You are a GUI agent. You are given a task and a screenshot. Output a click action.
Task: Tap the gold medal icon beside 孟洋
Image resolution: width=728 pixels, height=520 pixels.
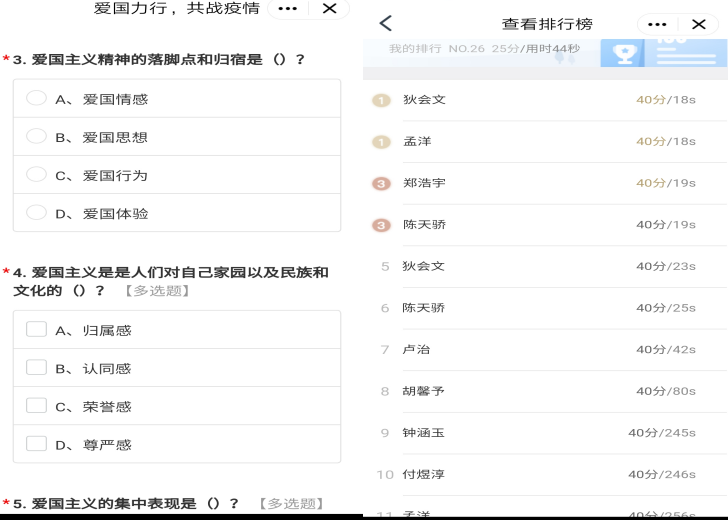[x=380, y=141]
